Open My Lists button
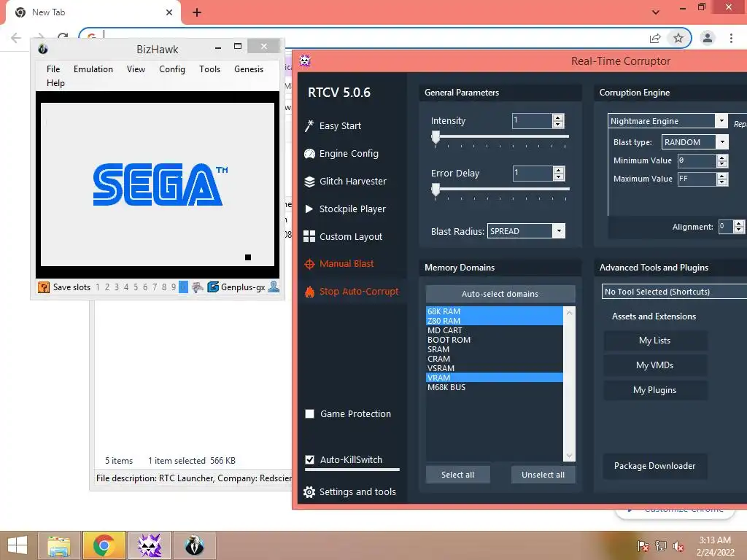Image resolution: width=747 pixels, height=560 pixels. [654, 341]
